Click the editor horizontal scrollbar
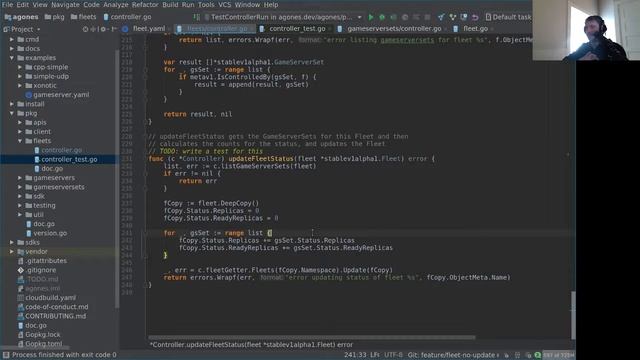640x360 pixels. click(312, 338)
